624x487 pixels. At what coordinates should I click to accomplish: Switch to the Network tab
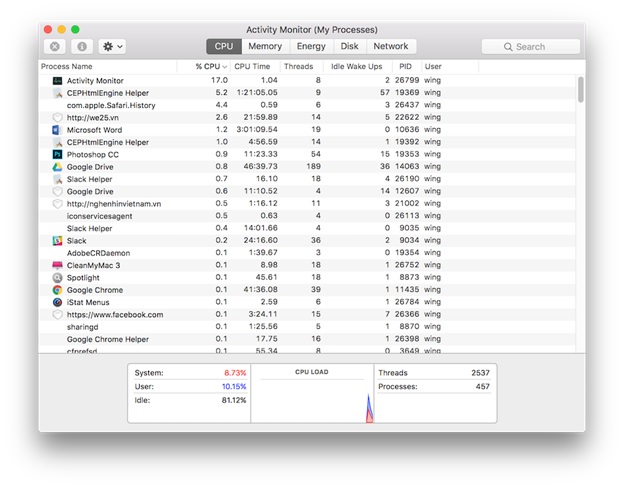tap(391, 46)
